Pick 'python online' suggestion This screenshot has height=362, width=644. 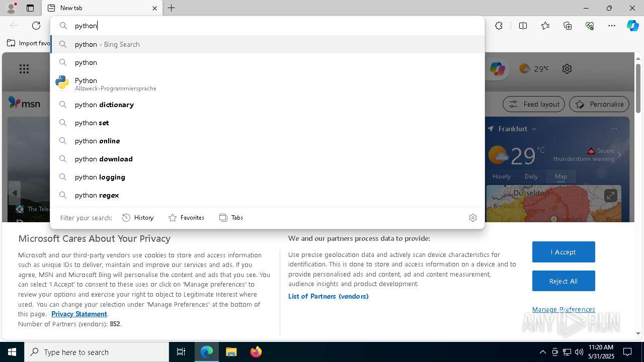pos(267,141)
